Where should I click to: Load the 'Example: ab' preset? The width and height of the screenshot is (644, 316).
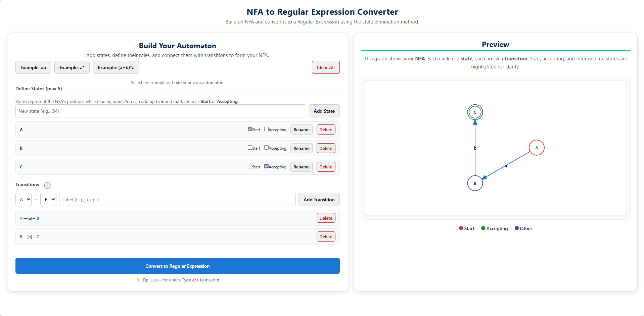click(33, 67)
